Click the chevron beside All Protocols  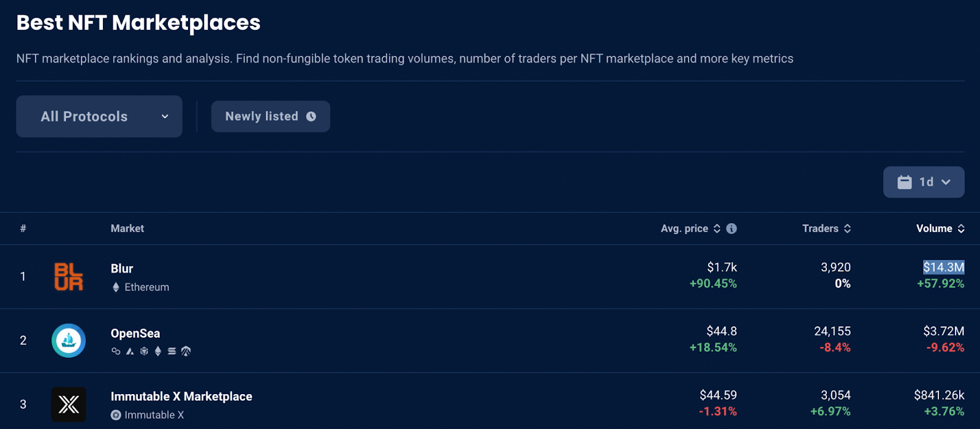point(165,116)
